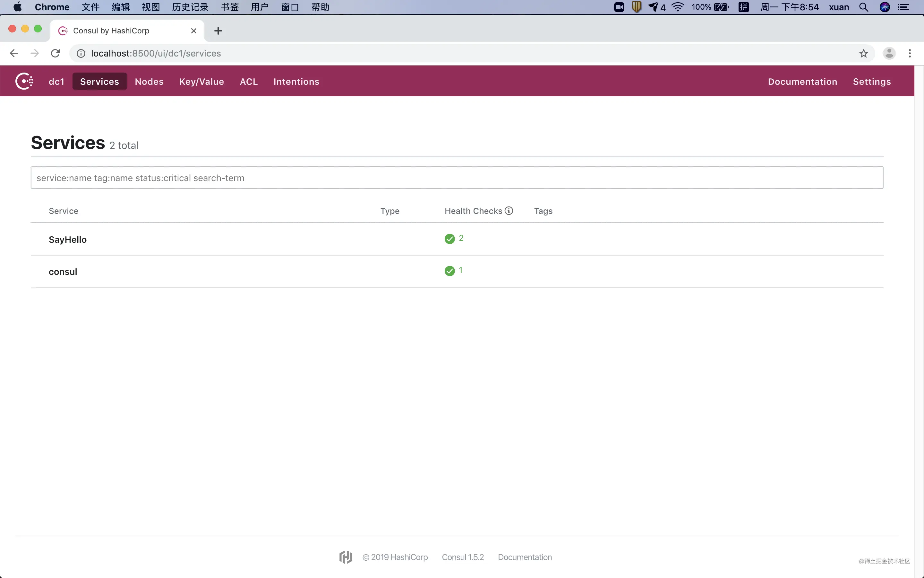924x578 pixels.
Task: Open Chrome three-dot menu
Action: click(x=910, y=53)
